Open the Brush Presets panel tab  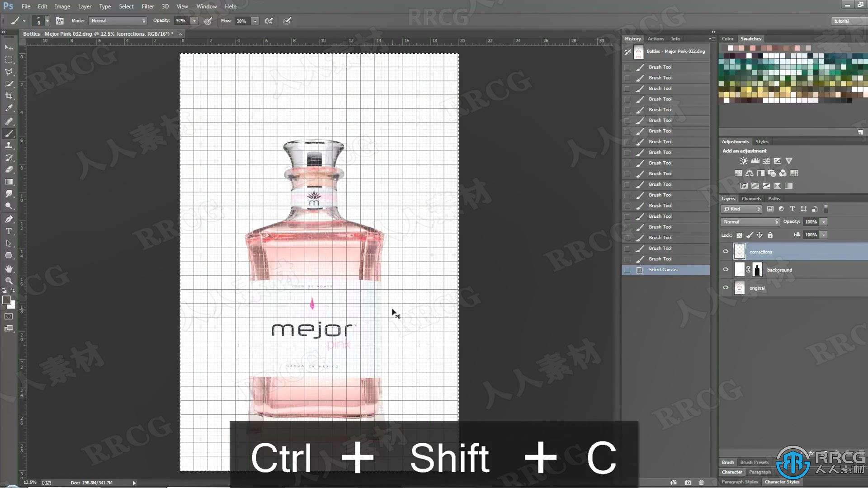pos(755,462)
